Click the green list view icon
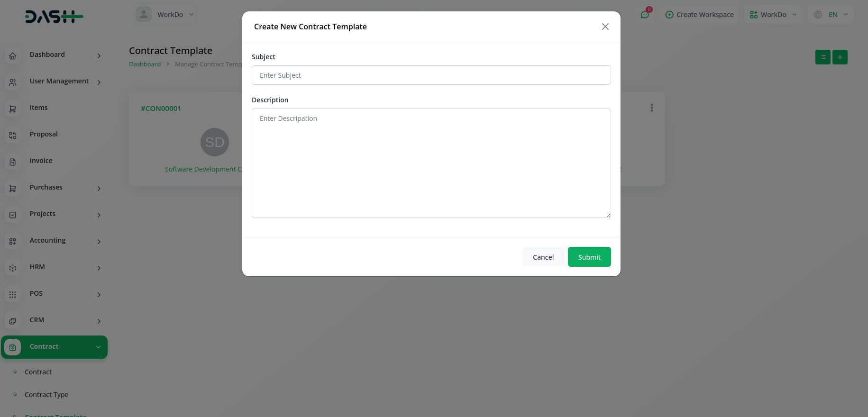 pos(822,57)
